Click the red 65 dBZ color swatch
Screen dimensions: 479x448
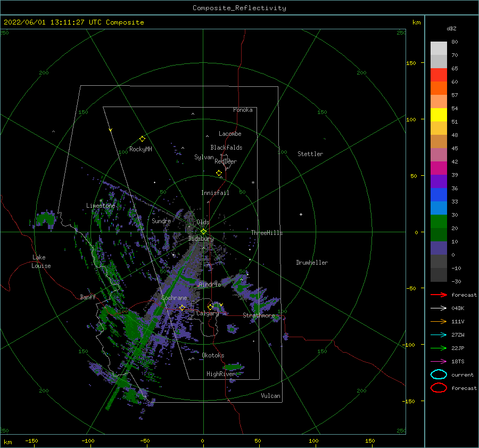[439, 75]
